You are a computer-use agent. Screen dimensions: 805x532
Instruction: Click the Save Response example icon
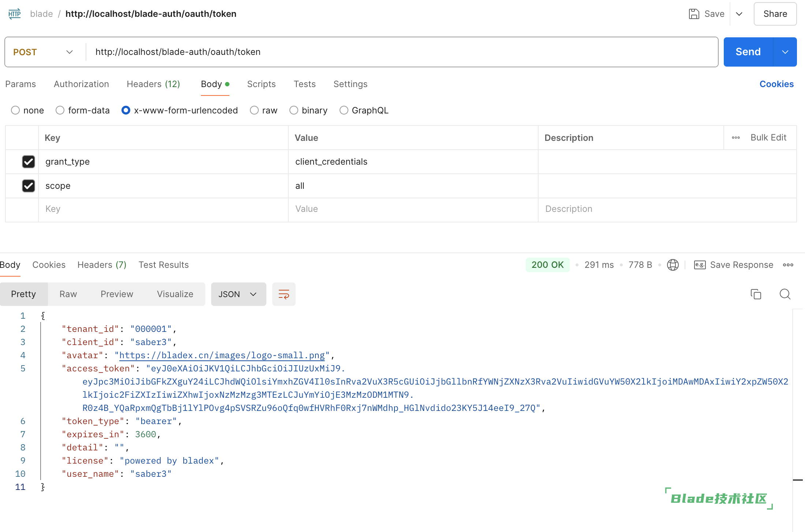(700, 265)
